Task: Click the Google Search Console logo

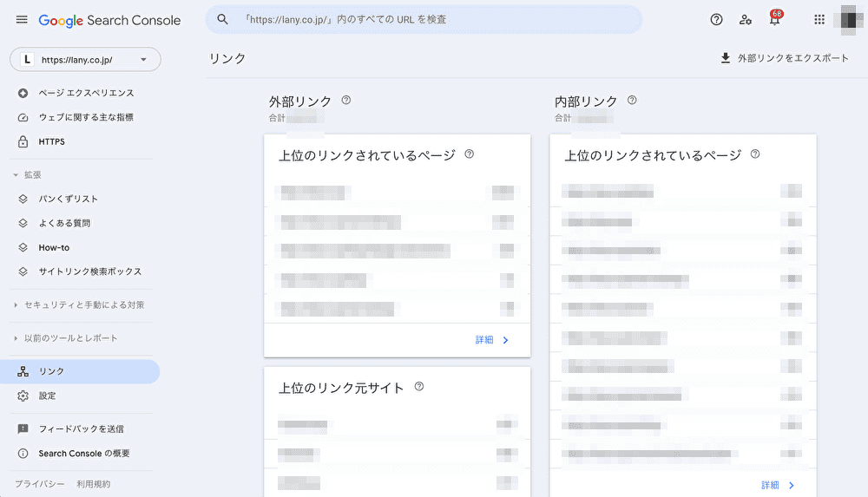Action: coord(109,21)
